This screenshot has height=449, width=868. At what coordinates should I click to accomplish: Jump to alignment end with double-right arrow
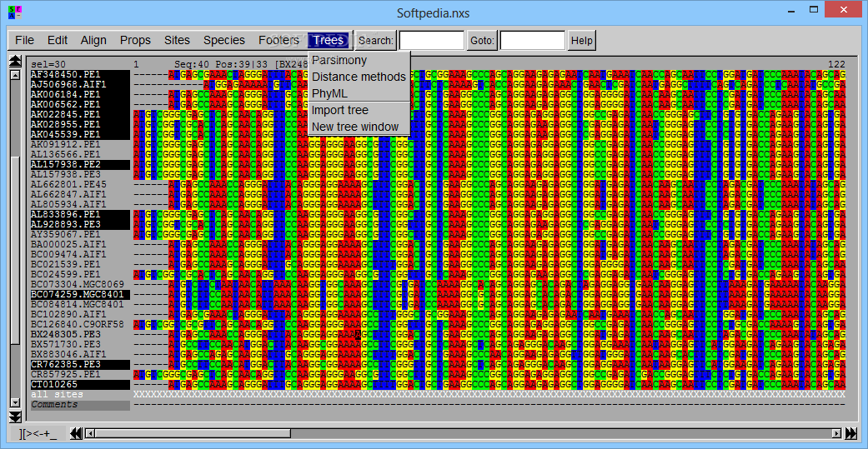(851, 433)
